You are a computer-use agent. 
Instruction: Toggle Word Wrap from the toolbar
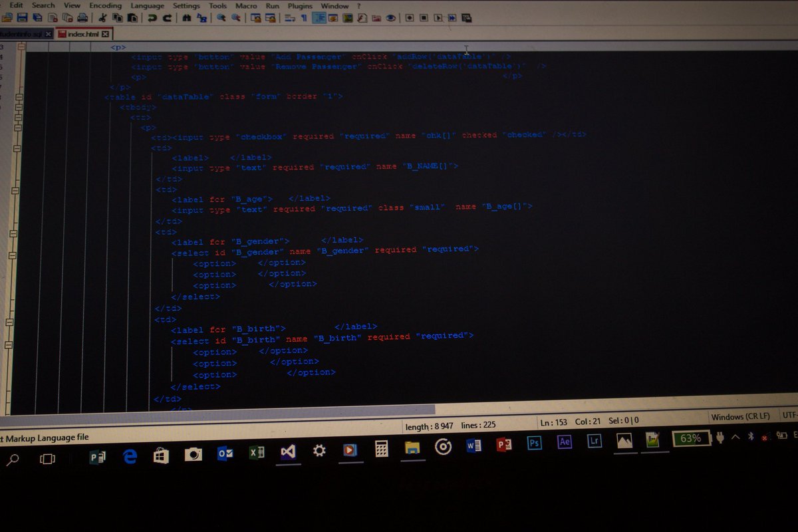tap(290, 19)
